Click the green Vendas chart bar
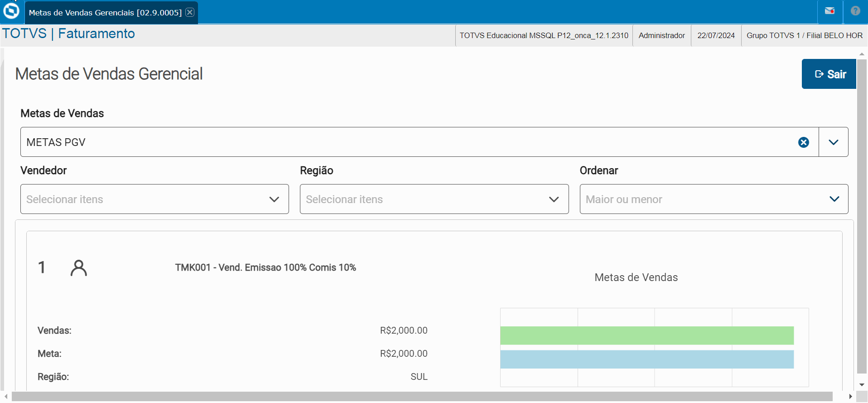 tap(646, 335)
